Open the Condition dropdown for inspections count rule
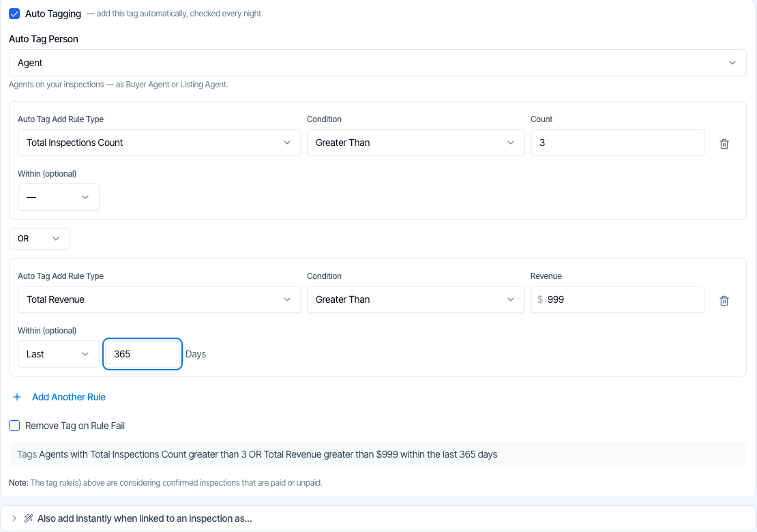 pyautogui.click(x=416, y=143)
